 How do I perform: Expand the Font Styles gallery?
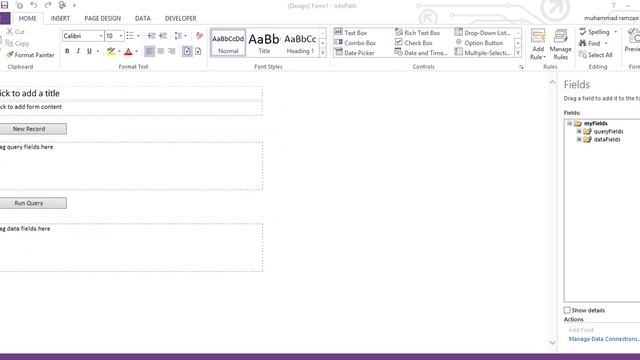coord(322,53)
